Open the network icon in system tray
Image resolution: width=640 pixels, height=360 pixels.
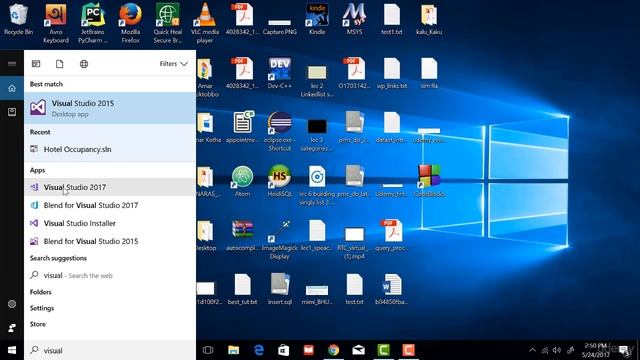coord(544,350)
